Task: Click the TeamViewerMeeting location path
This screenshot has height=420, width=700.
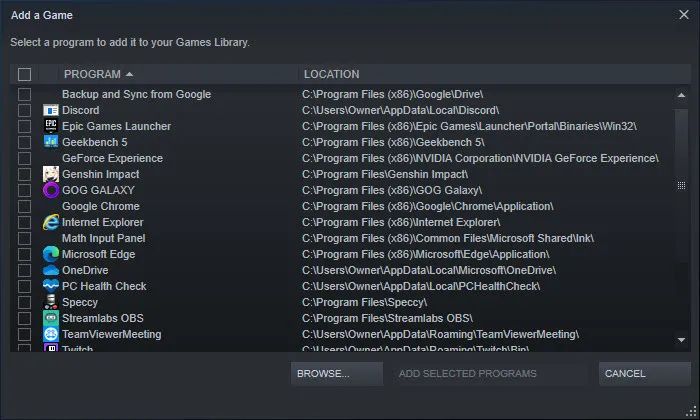Action: (441, 334)
